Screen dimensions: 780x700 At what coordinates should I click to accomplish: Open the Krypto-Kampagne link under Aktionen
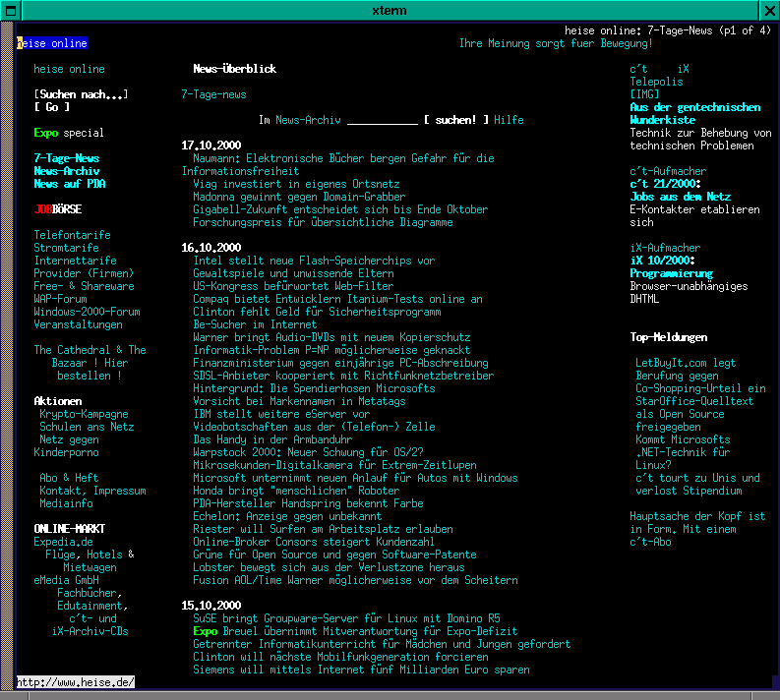[x=84, y=414]
